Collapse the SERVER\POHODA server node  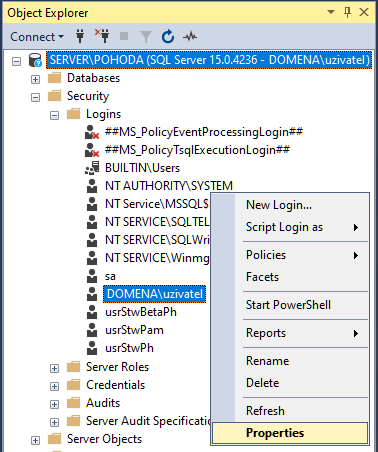(16, 61)
